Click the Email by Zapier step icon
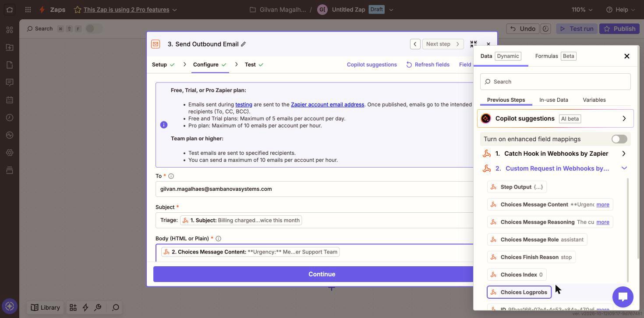 coord(156,44)
